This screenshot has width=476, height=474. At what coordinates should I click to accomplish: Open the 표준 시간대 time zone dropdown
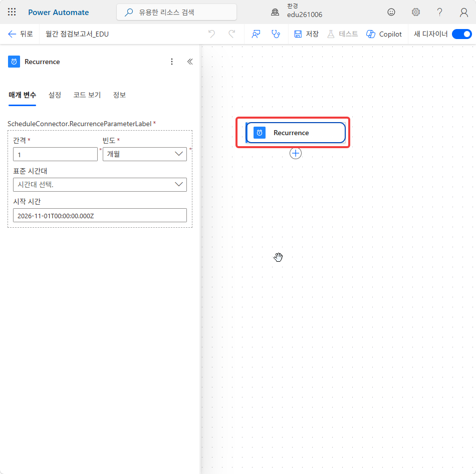point(100,184)
